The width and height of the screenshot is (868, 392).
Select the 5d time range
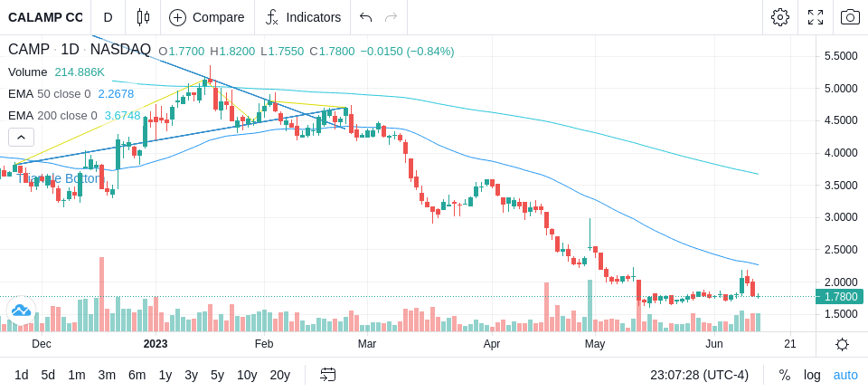click(x=48, y=376)
